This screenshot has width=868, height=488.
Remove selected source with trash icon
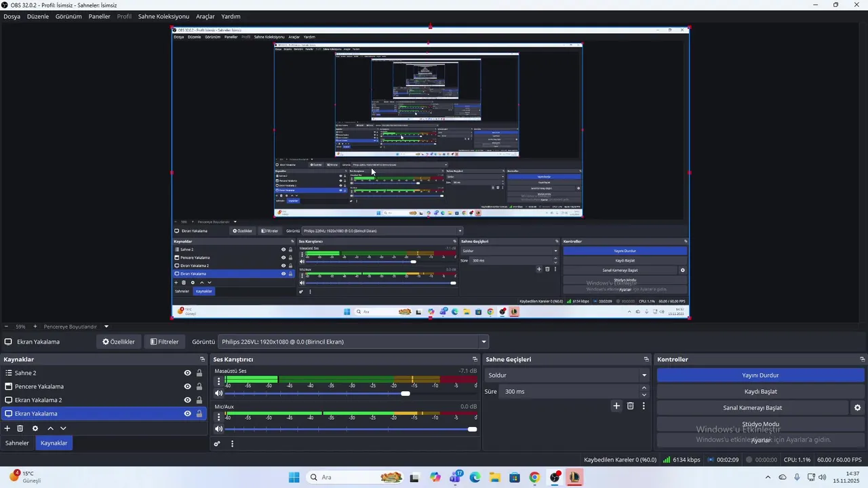point(20,428)
